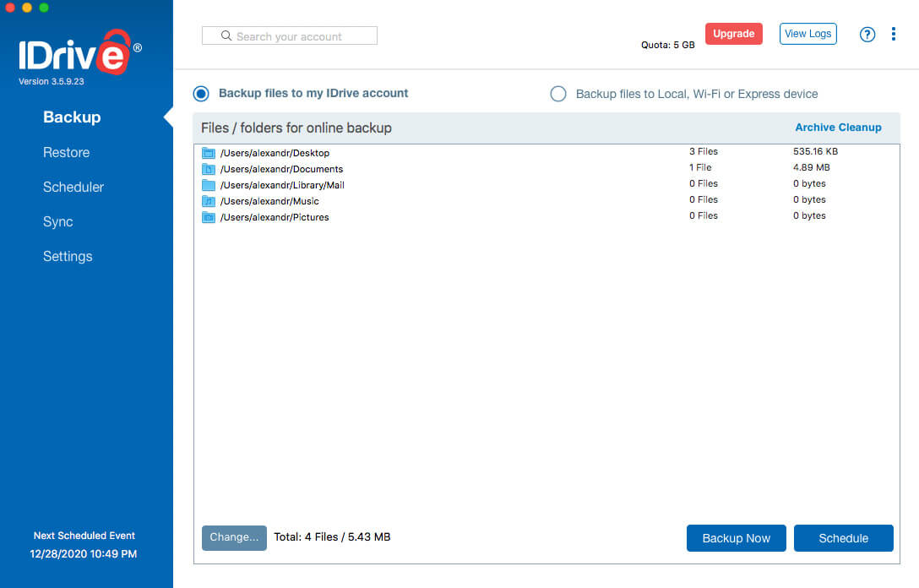Screen dimensions: 919x588
Task: Open the Archive Cleanup link
Action: tap(838, 128)
